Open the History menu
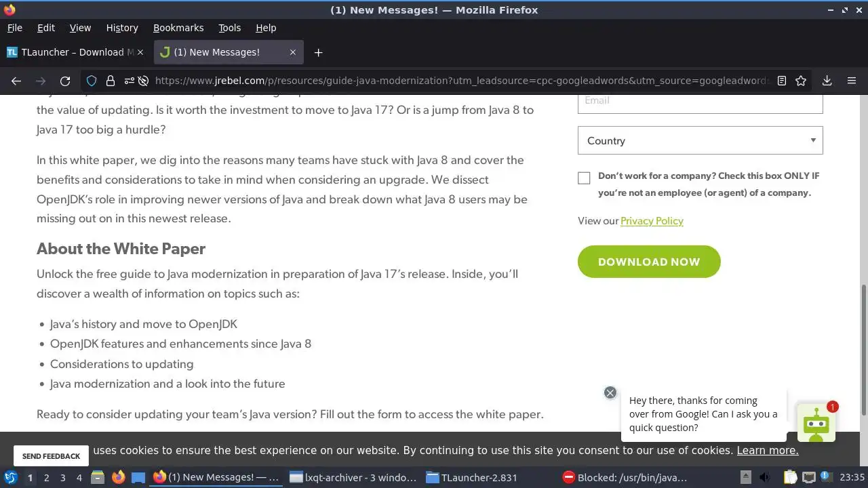Viewport: 868px width, 488px height. (x=122, y=28)
